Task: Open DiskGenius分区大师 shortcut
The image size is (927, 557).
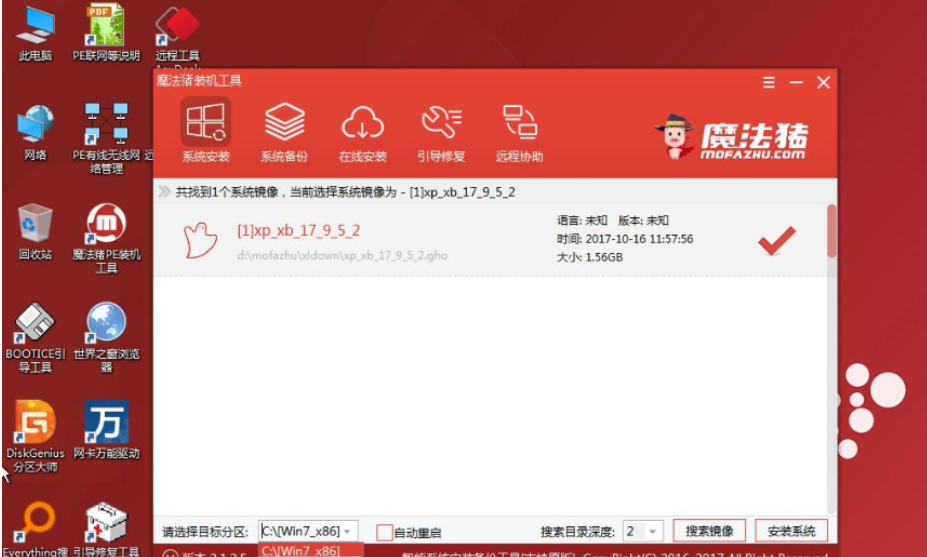Action: pyautogui.click(x=35, y=436)
